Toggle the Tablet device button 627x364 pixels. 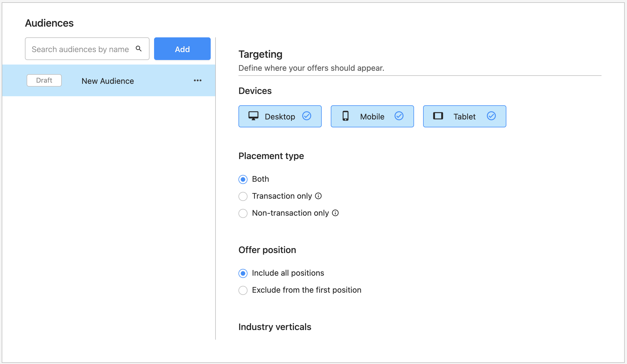[465, 116]
